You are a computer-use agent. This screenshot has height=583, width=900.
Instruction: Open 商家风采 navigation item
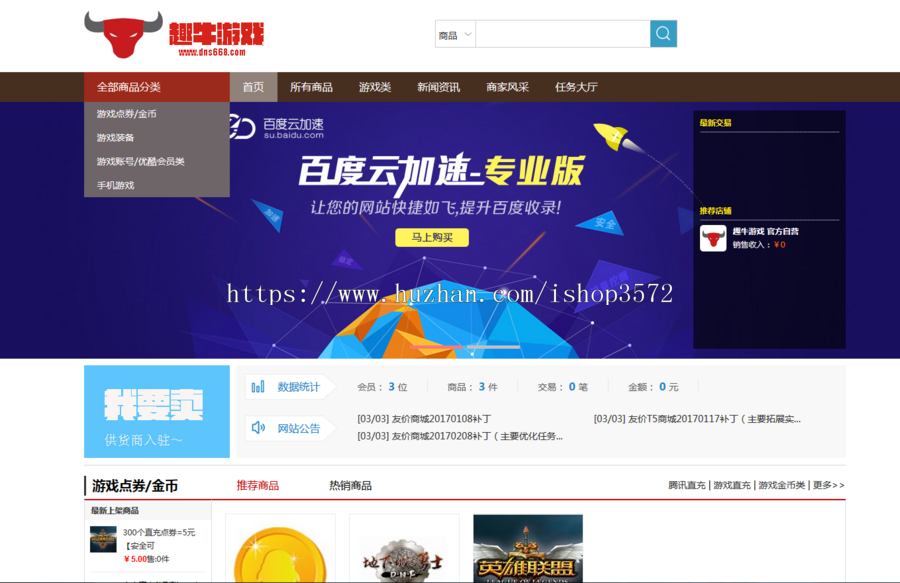(x=507, y=87)
